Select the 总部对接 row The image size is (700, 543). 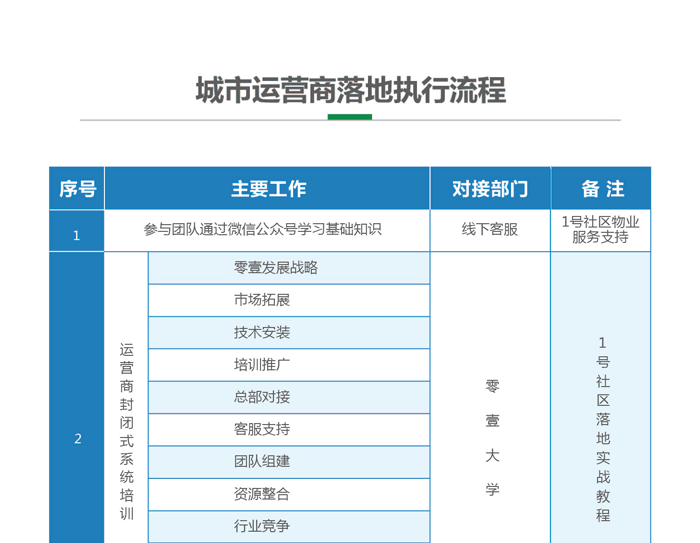(289, 397)
